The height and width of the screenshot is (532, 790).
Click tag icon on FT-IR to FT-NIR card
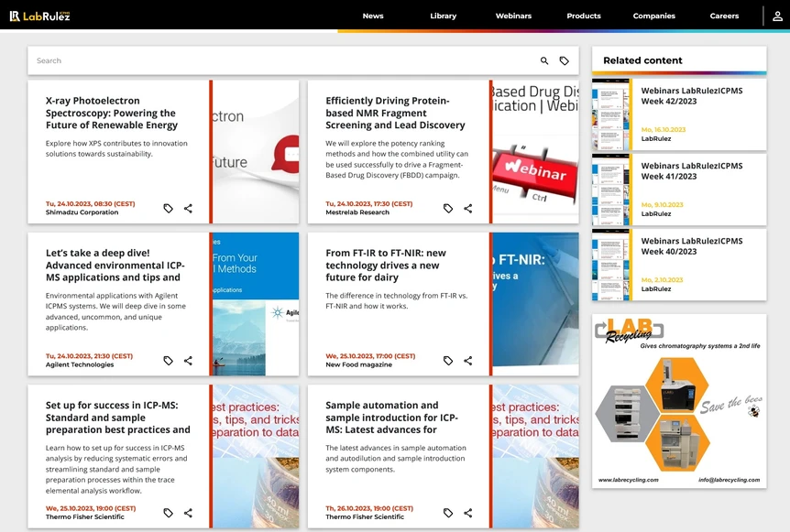click(x=448, y=361)
